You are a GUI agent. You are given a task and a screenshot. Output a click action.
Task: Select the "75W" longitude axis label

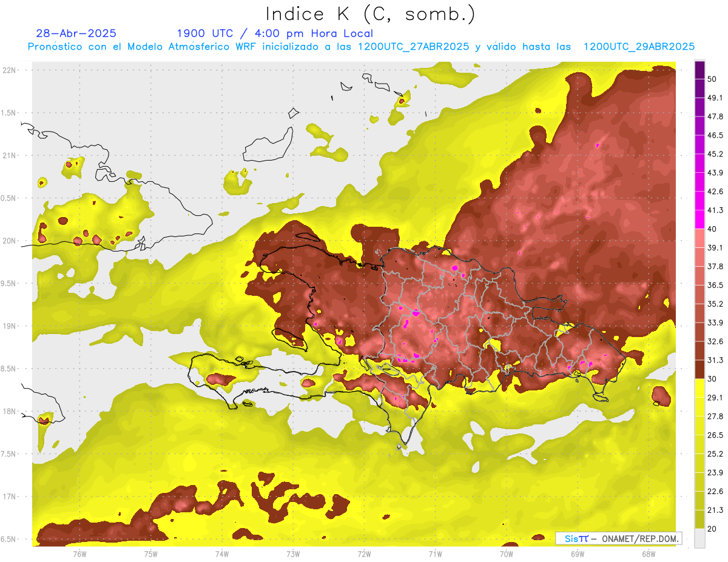pyautogui.click(x=151, y=554)
